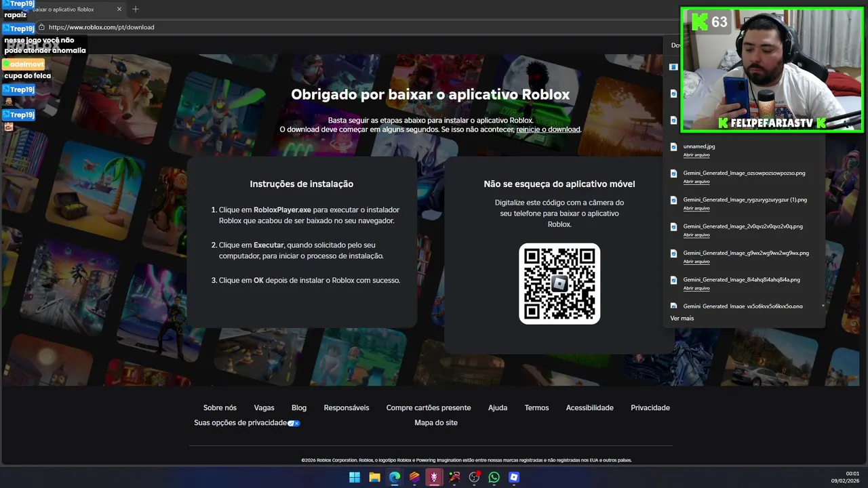Click the Microsoft Edge taskbar icon
The width and height of the screenshot is (868, 488).
click(x=395, y=477)
